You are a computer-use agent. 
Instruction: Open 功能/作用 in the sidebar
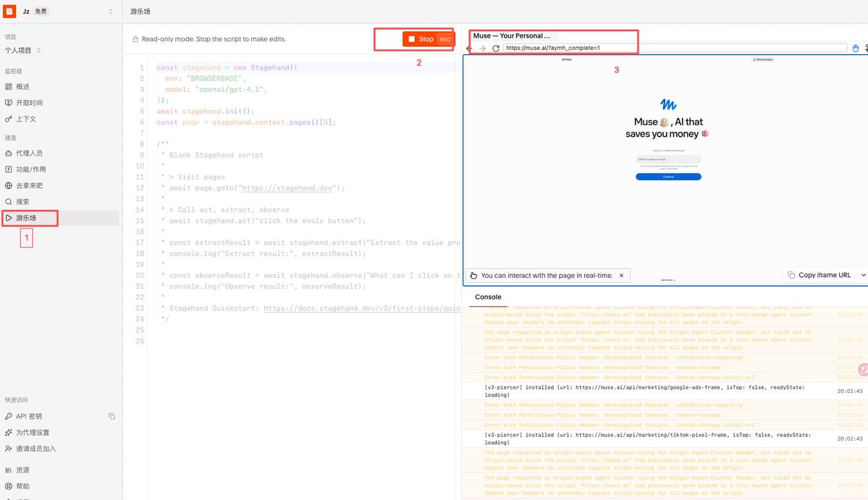click(x=31, y=169)
